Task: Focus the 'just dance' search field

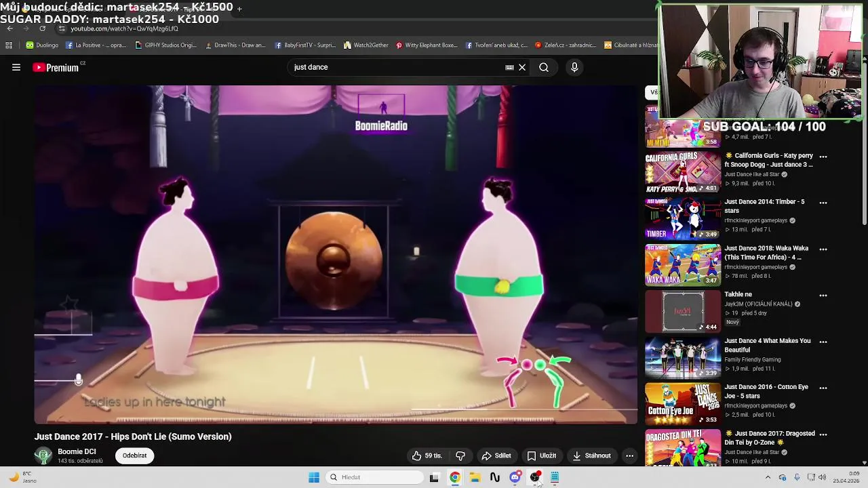Action: (397, 67)
